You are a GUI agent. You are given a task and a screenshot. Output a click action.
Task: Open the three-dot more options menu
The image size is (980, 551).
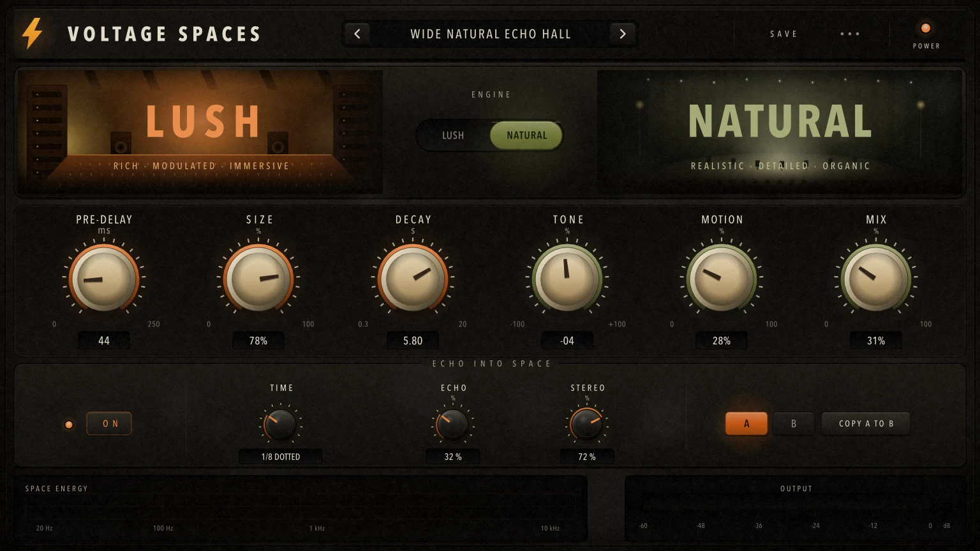pyautogui.click(x=850, y=34)
